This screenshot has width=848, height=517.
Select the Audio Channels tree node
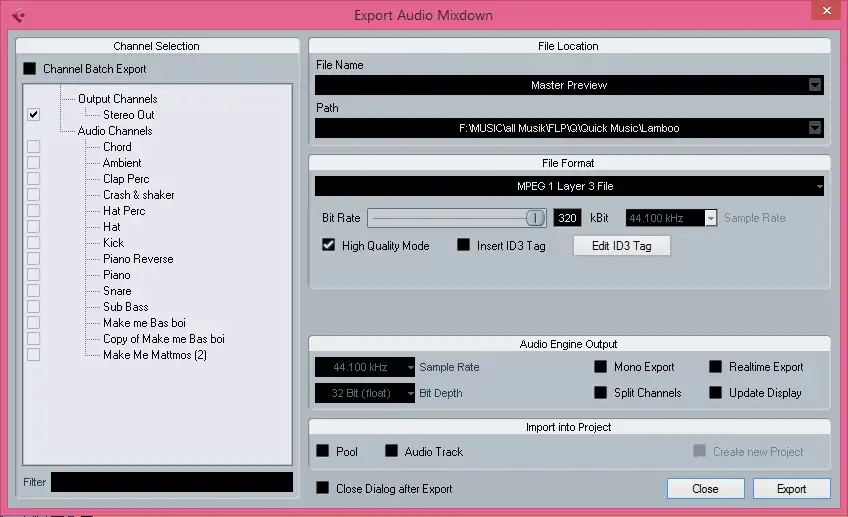click(115, 131)
